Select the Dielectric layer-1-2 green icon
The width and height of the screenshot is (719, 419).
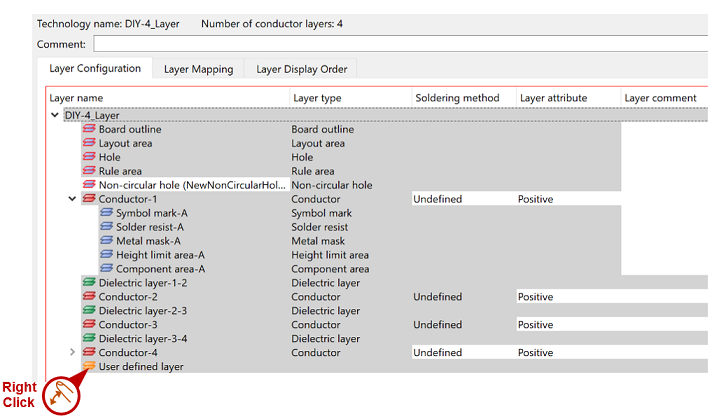click(89, 282)
